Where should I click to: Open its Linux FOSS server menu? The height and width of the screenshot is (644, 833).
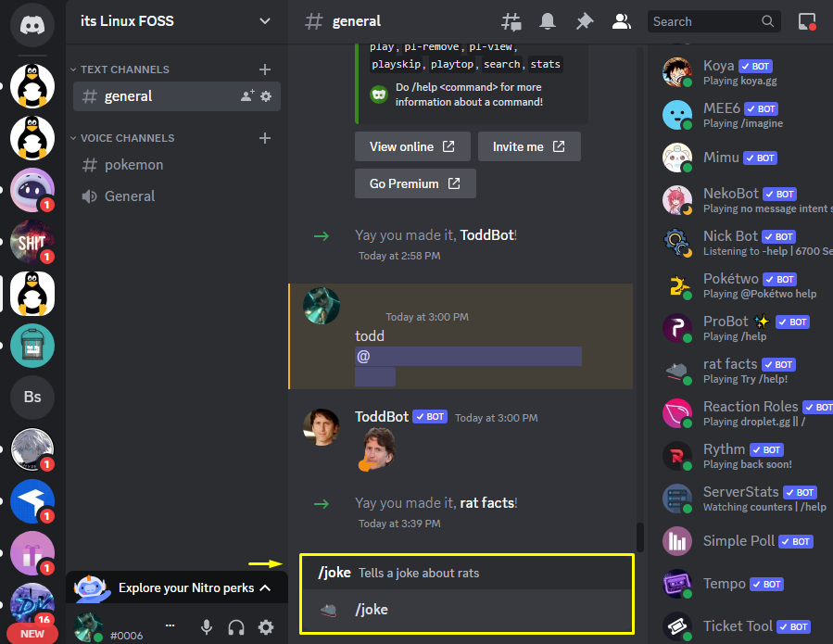[x=176, y=21]
